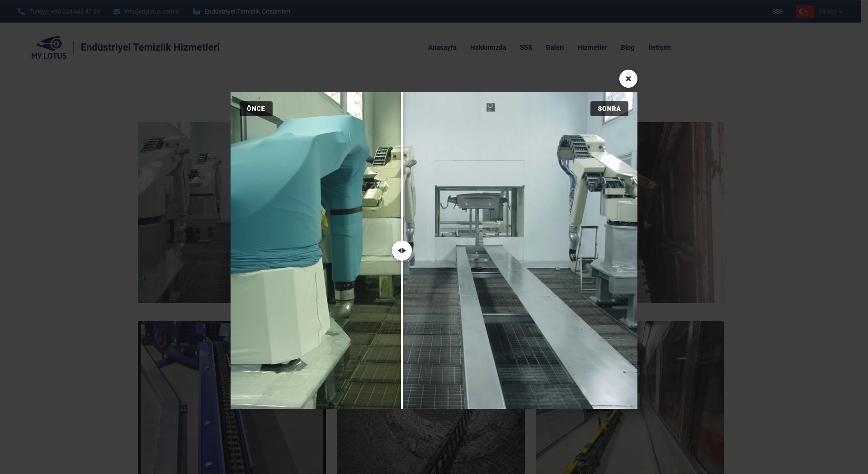Click the My Lotus logo
Viewport: 868px width, 474px height.
[x=49, y=48]
